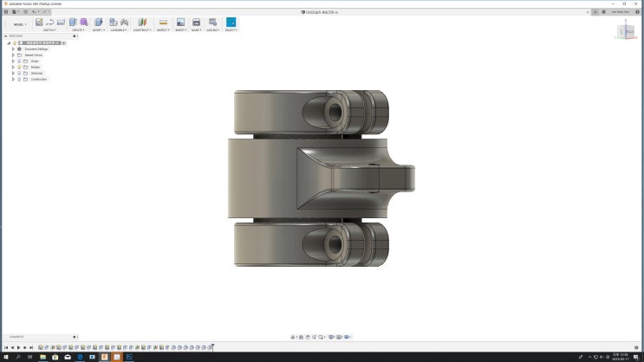
Task: Play the design timeline
Action: pyautogui.click(x=18, y=347)
